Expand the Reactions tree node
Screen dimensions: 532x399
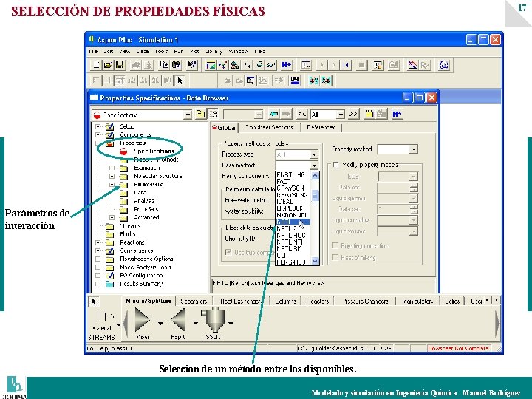(98, 242)
